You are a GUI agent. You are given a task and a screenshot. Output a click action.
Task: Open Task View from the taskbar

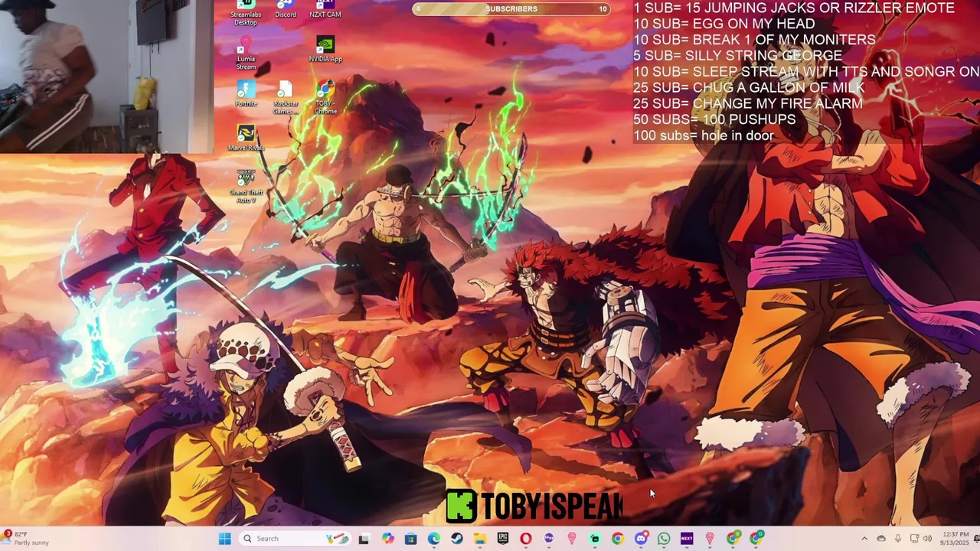click(364, 539)
